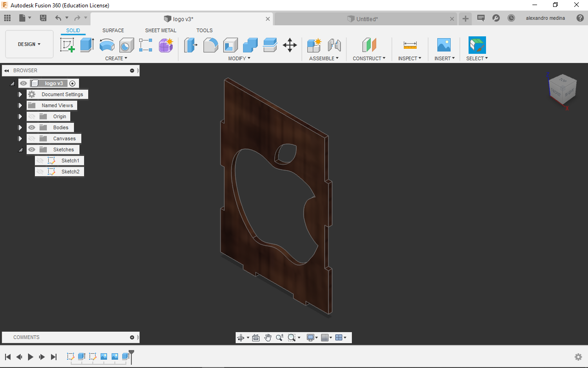Expand the Document Settings node
Image resolution: width=588 pixels, height=368 pixels.
click(20, 94)
